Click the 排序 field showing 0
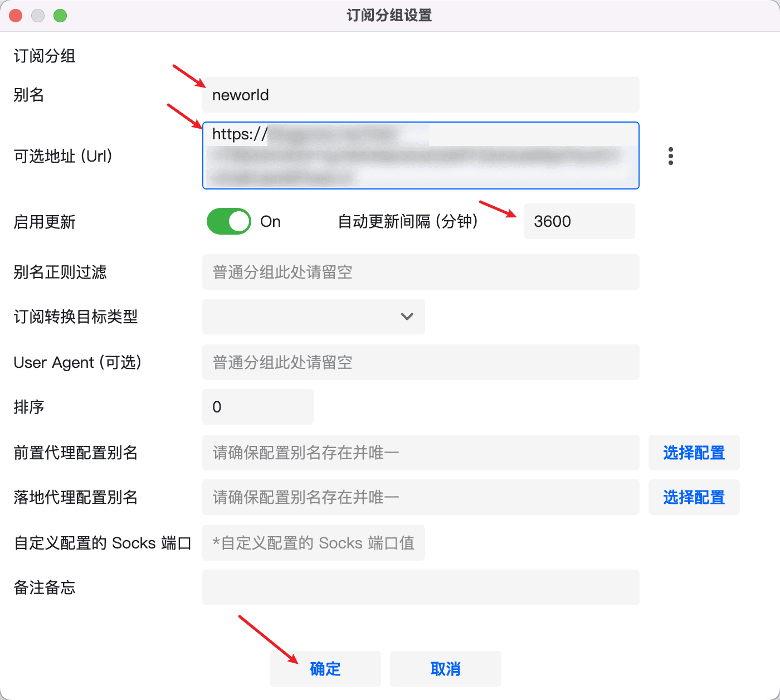The height and width of the screenshot is (700, 780). point(257,407)
